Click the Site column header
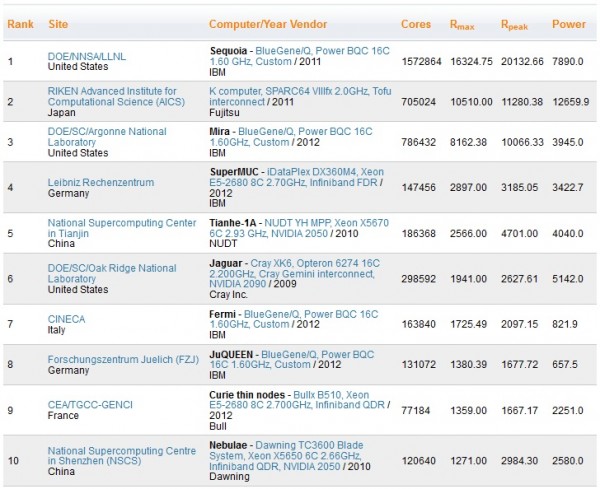Screen dimensions: 600x489 point(58,24)
